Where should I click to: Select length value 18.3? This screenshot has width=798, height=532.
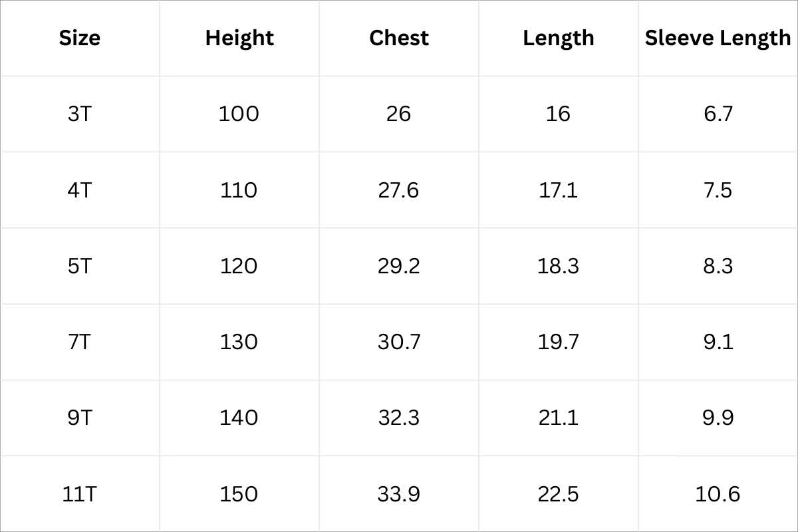[559, 266]
